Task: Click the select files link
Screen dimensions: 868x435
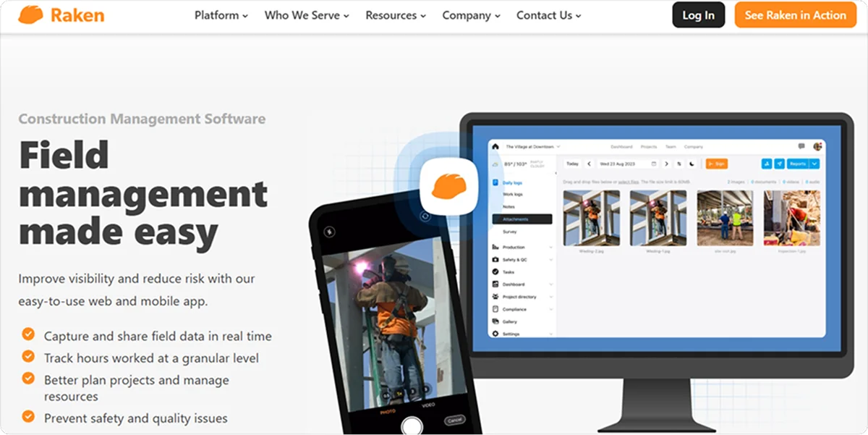Action: pyautogui.click(x=628, y=182)
